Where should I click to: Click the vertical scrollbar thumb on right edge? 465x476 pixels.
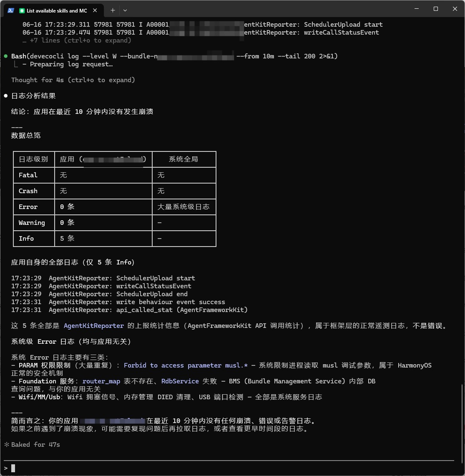click(462, 423)
